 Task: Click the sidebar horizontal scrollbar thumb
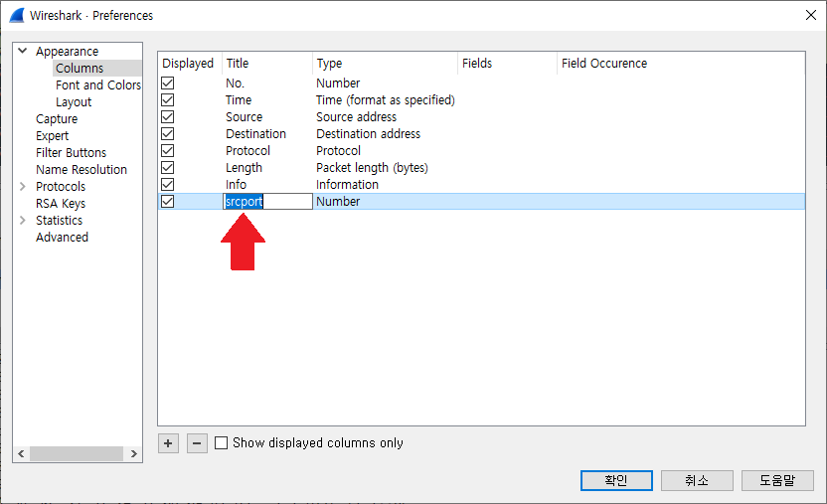click(x=77, y=453)
